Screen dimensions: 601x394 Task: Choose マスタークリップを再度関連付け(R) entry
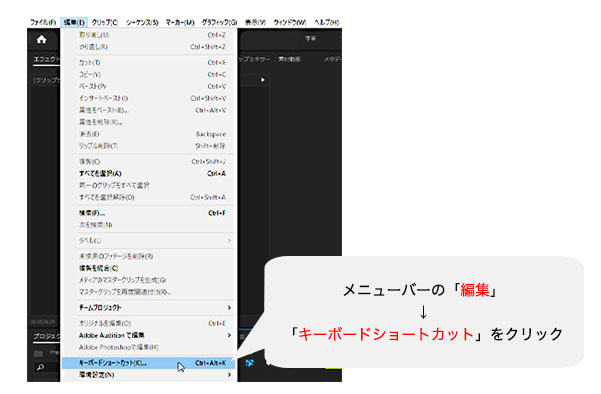tap(149, 292)
